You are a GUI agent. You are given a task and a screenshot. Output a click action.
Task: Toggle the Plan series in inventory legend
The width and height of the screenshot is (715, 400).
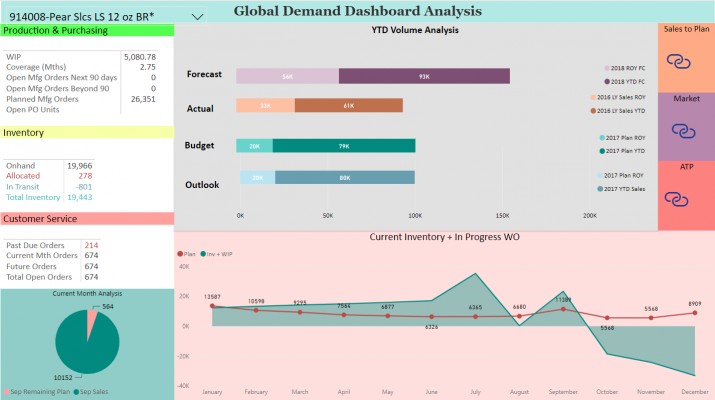coord(186,254)
